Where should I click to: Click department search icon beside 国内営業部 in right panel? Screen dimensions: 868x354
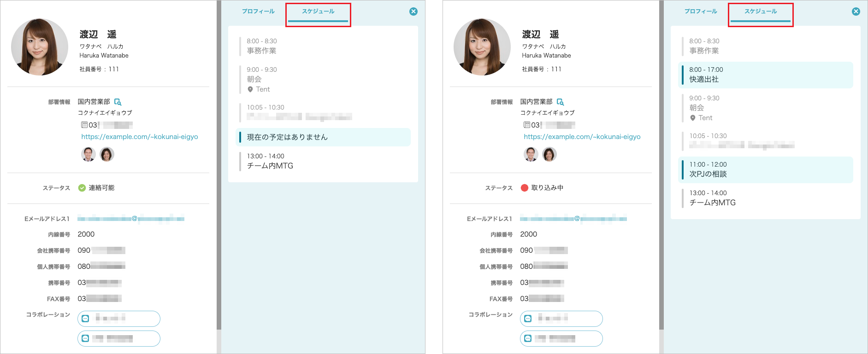pos(561,102)
